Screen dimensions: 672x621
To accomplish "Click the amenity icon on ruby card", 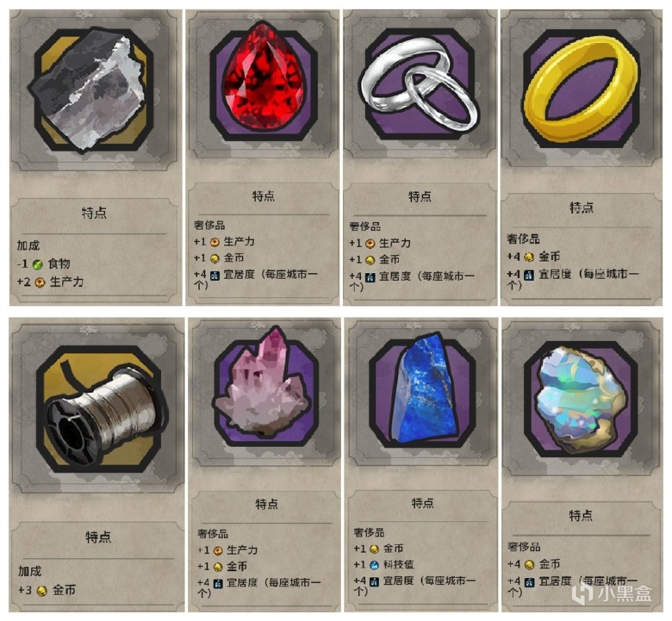I will tap(215, 275).
